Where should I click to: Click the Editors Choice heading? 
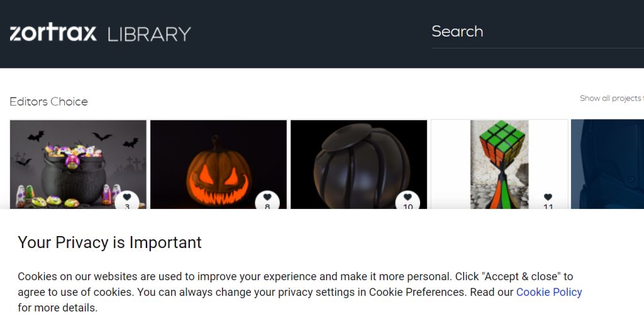[48, 101]
